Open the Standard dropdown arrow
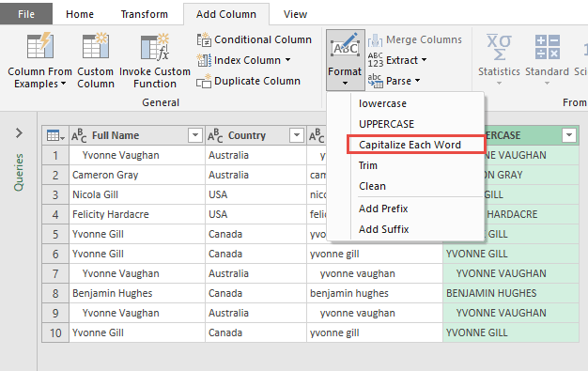 (x=547, y=84)
